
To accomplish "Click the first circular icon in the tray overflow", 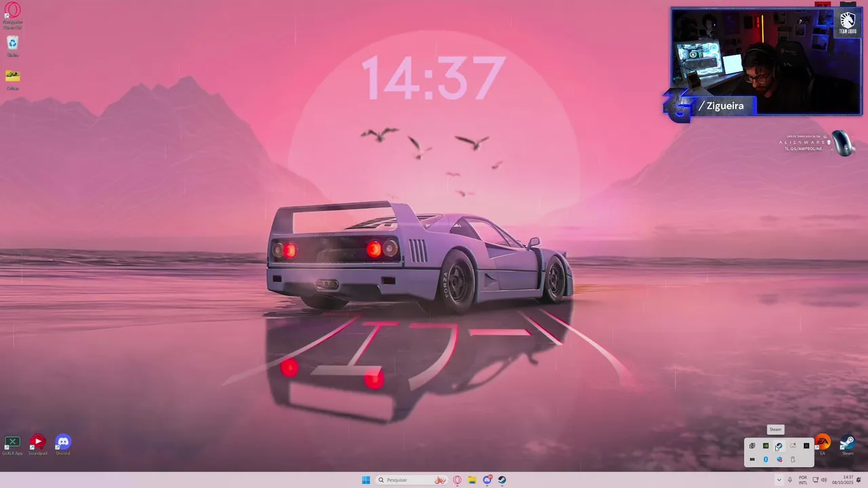I will (752, 446).
